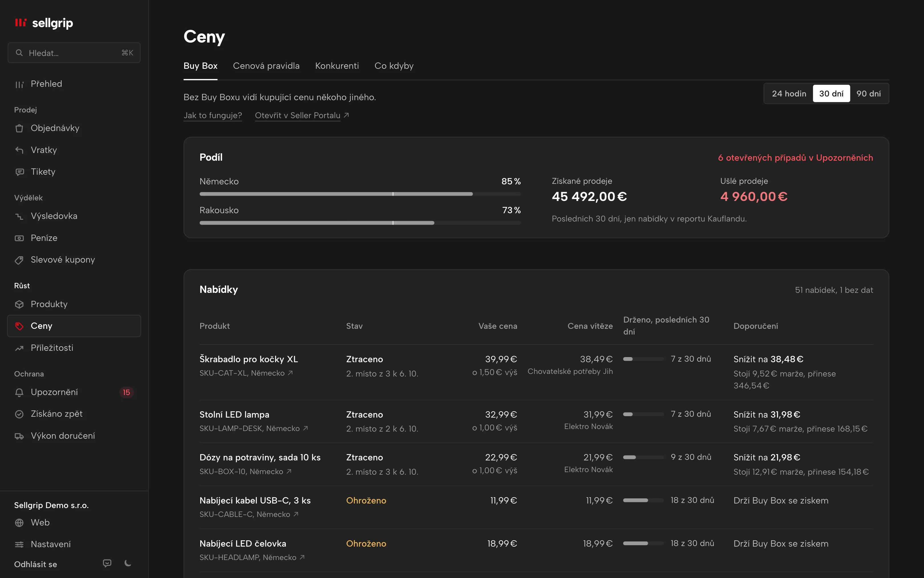Open Výkon doručení via the truck icon

click(19, 436)
